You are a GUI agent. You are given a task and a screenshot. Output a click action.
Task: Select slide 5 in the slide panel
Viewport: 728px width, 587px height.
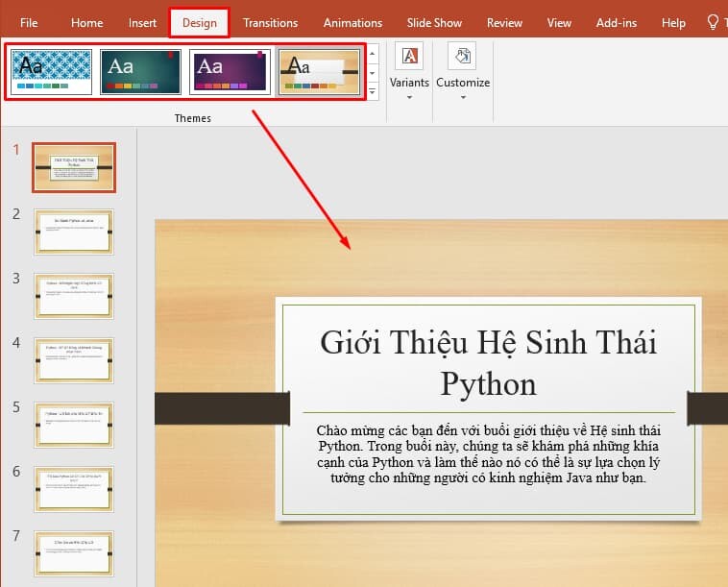[74, 423]
